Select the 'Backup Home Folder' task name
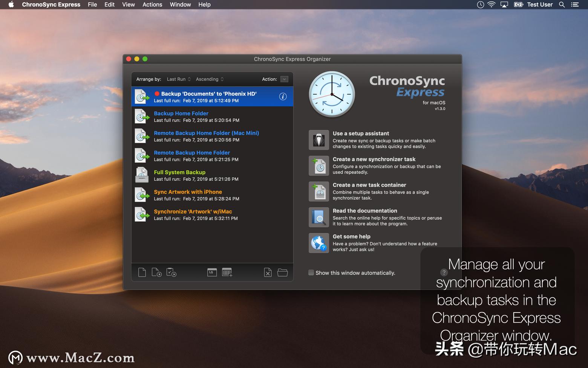This screenshot has width=588, height=368. pos(181,113)
